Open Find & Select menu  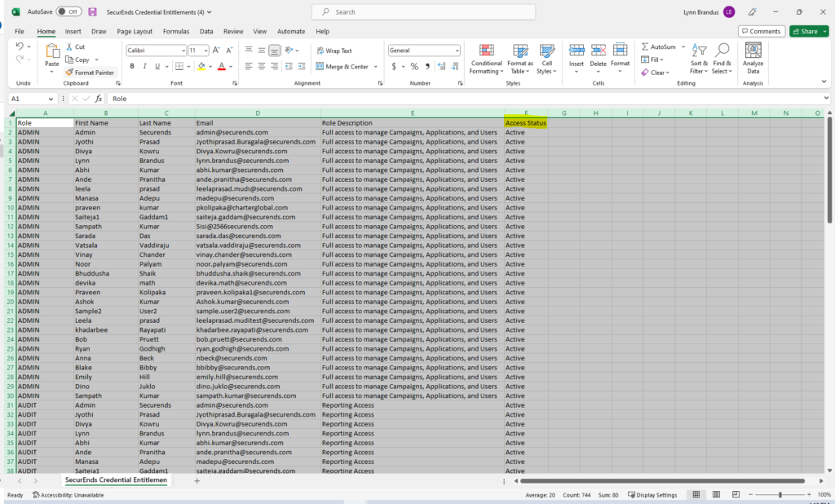pos(722,60)
